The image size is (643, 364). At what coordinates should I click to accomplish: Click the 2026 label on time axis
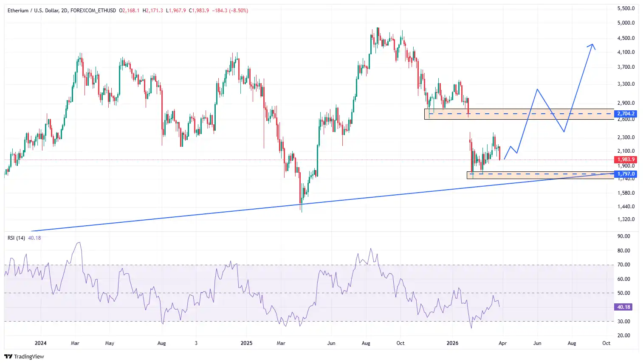[x=453, y=343]
